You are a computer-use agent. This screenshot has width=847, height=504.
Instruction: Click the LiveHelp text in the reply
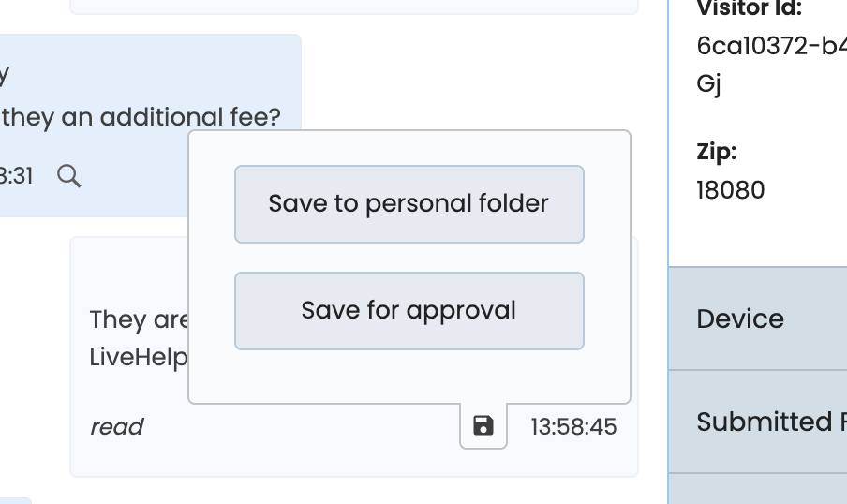(139, 357)
